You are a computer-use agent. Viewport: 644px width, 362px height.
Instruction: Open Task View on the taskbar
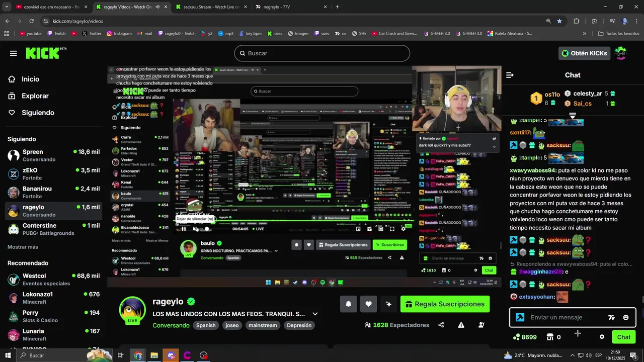click(121, 355)
